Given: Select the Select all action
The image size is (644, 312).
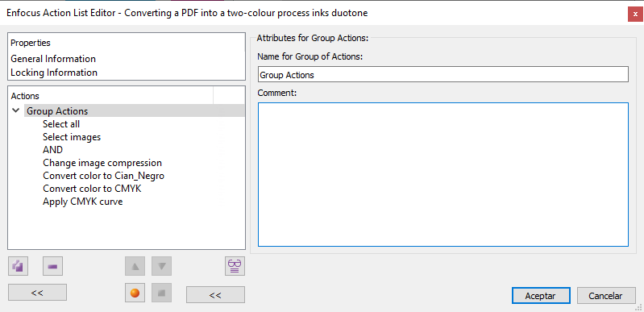Looking at the screenshot, I should coord(61,123).
